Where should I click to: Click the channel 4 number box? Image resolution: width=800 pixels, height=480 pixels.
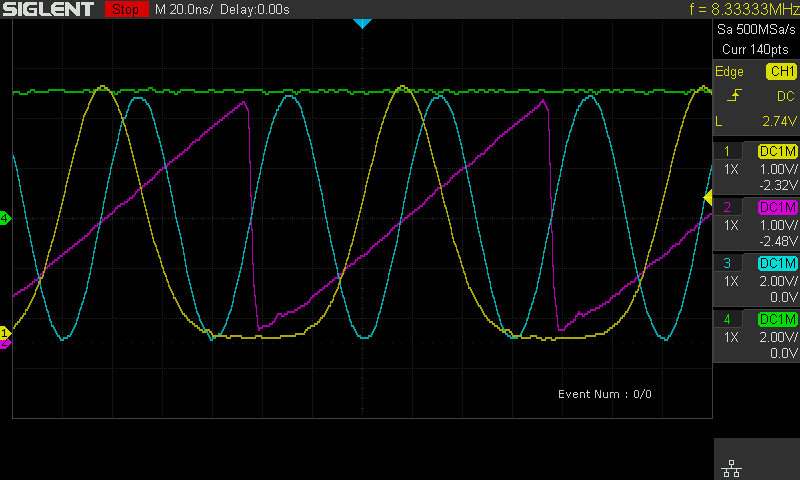click(727, 319)
